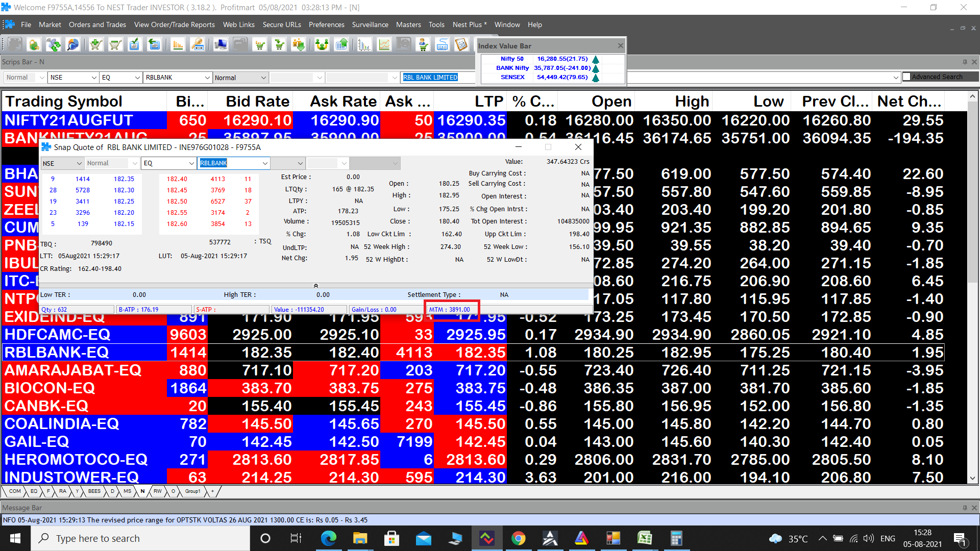Viewport: 980px width, 551px height.
Task: Click the cart with green down arrow icon
Action: coord(280,45)
